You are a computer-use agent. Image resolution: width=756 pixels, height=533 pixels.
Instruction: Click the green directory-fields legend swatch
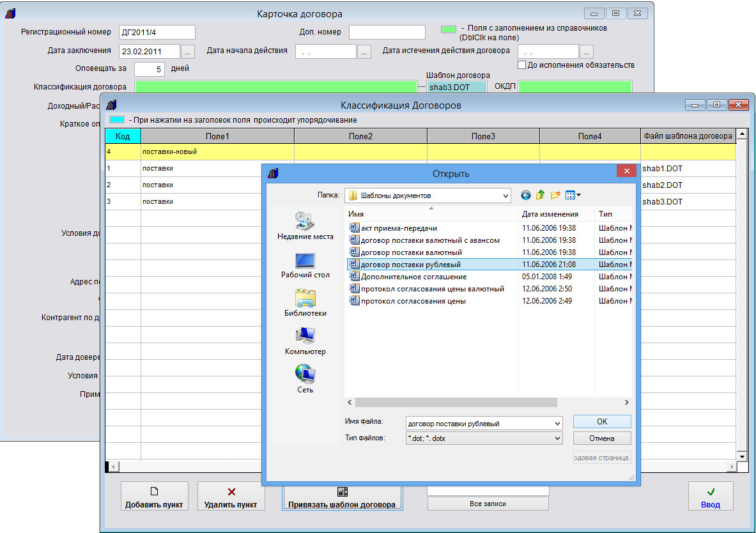[449, 29]
